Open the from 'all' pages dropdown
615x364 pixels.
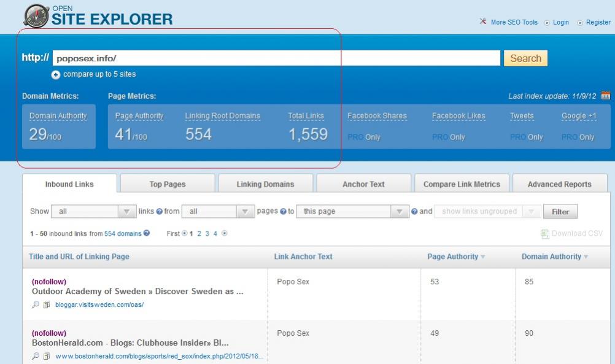[218, 211]
